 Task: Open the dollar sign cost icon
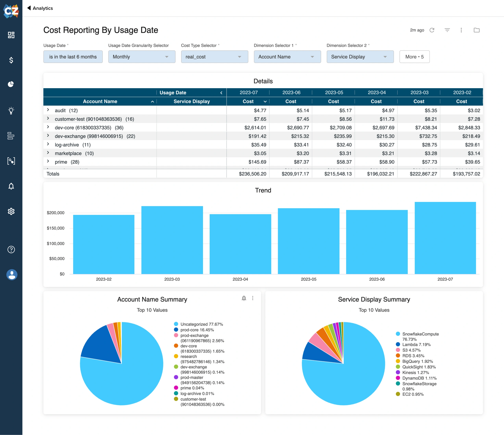click(x=11, y=60)
